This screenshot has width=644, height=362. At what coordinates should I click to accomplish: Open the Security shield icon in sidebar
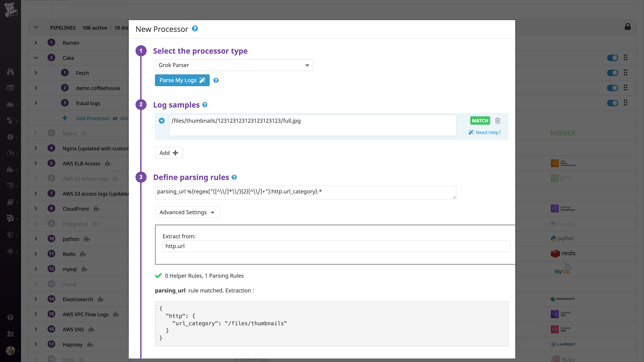[x=11, y=235]
